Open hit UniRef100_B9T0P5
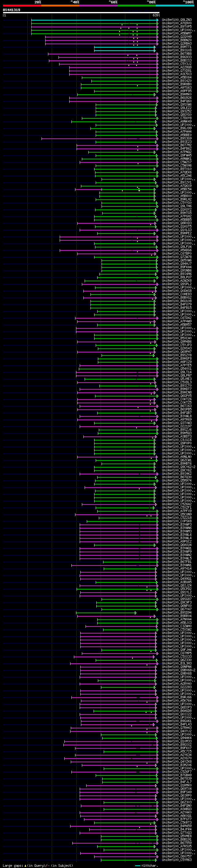Viewport: 197px width, 868px height. (177, 26)
